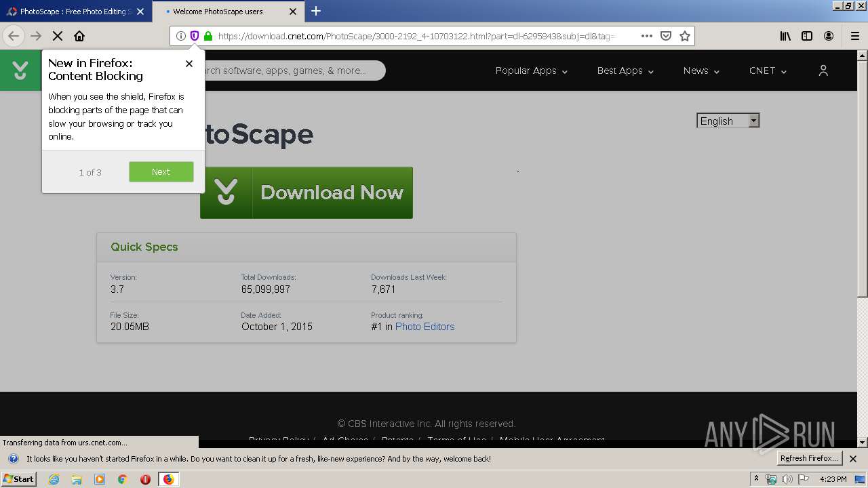Image resolution: width=868 pixels, height=488 pixels.
Task: Click Next in Content Blocking tour
Action: point(161,172)
